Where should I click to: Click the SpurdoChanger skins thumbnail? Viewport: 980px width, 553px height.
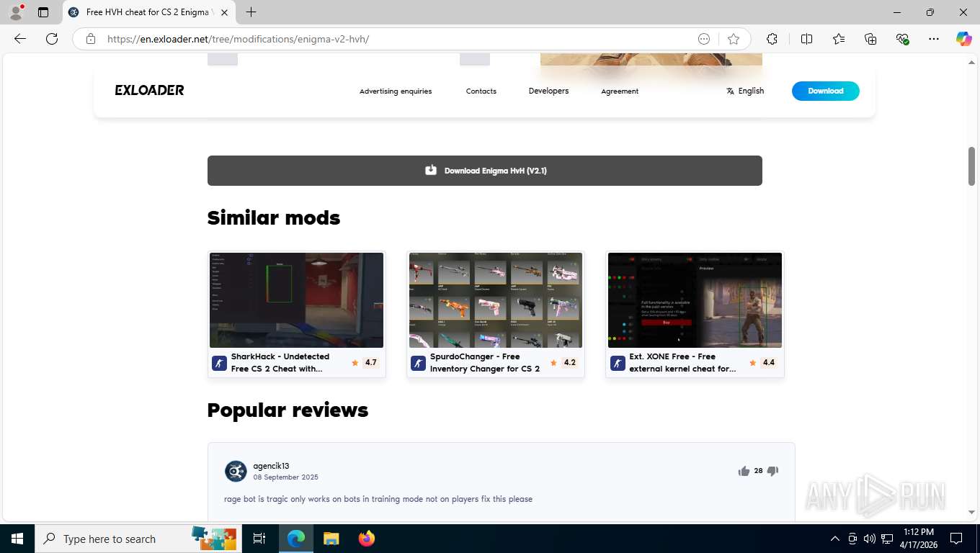point(496,300)
